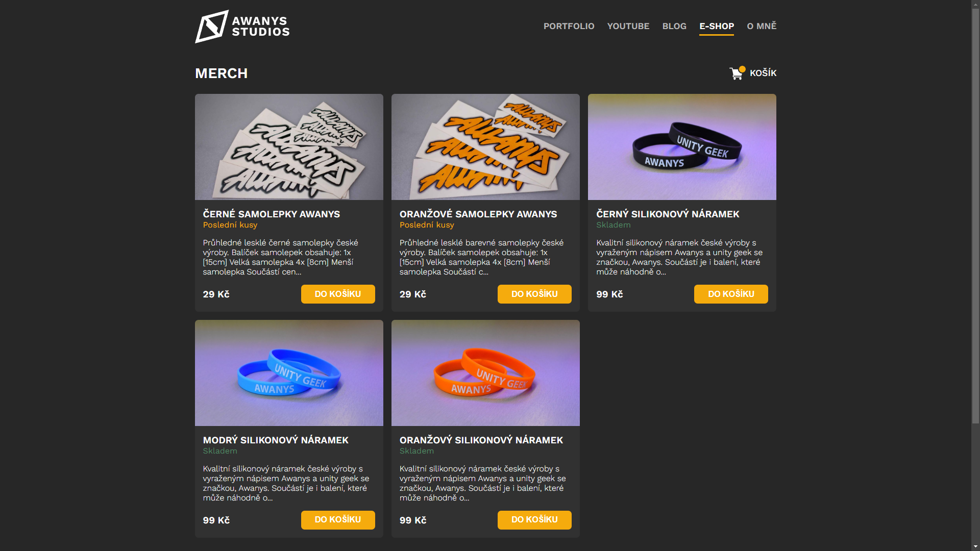This screenshot has height=551, width=980.
Task: Add Černé samolepky Awanys to cart
Action: tap(338, 294)
